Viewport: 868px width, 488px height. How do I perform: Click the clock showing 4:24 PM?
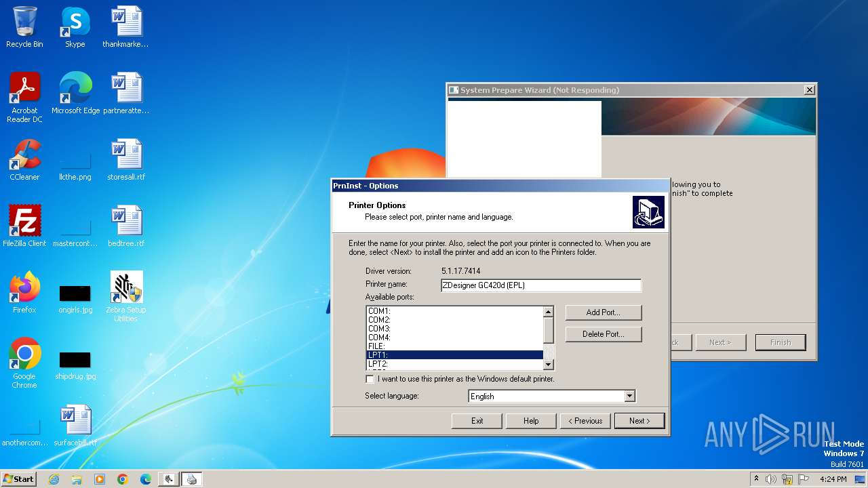[x=833, y=479]
